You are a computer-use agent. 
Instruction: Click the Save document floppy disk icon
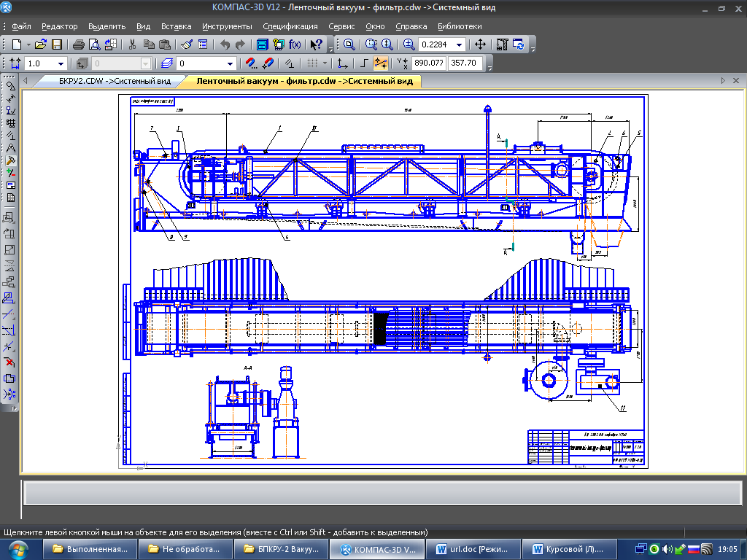coord(57,44)
